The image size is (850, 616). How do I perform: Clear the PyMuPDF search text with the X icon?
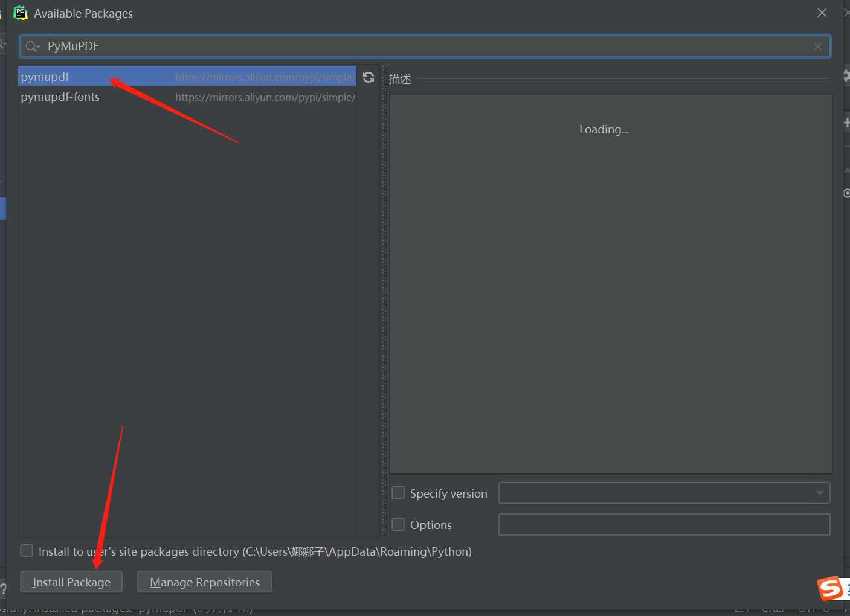pos(818,47)
